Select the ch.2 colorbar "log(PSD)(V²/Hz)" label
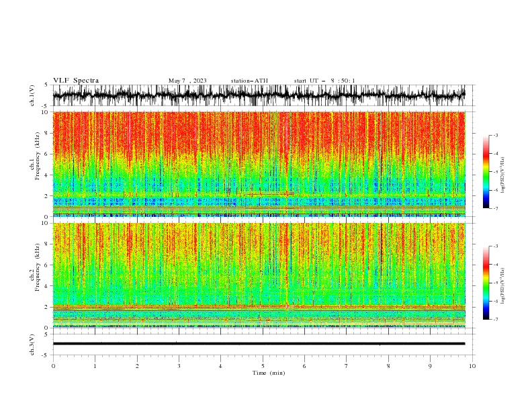532x411 pixels. 503,286
